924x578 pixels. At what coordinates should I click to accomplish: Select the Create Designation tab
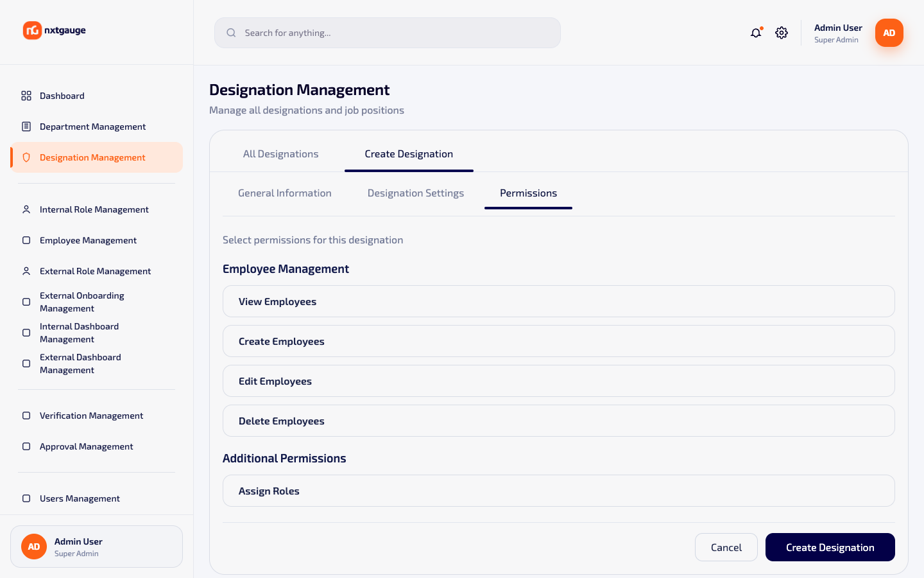click(409, 154)
